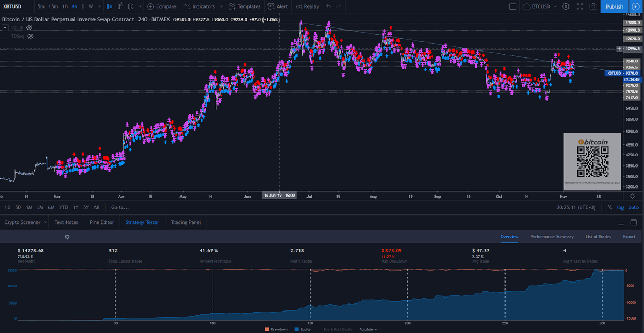Open Strategy Tester settings gear
644x333 pixels.
pos(67,236)
